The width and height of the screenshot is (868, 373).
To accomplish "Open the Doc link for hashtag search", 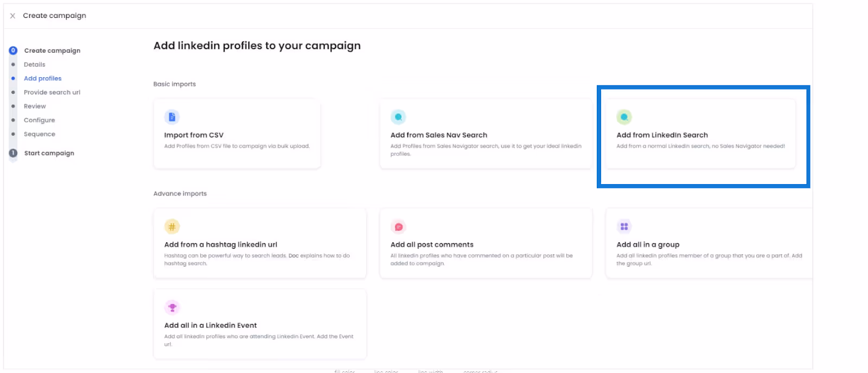I will (292, 255).
